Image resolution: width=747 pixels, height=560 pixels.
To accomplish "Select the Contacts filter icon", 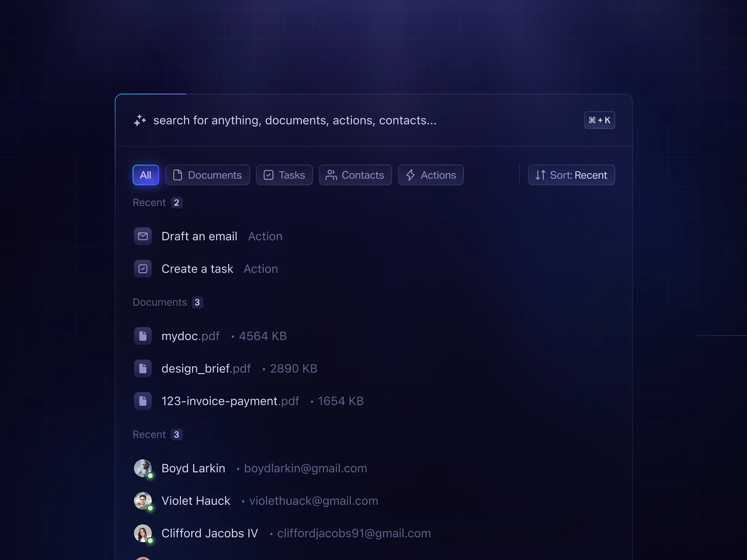I will click(332, 175).
